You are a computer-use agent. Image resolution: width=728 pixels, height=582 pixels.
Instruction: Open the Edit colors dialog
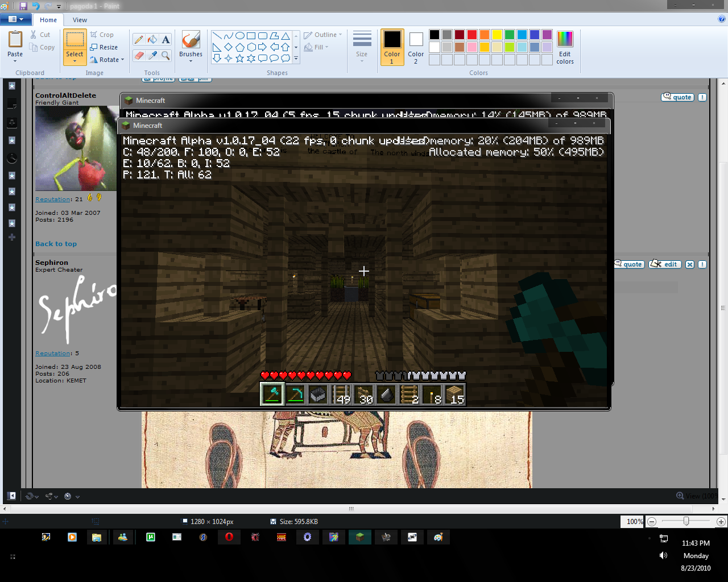(x=564, y=47)
